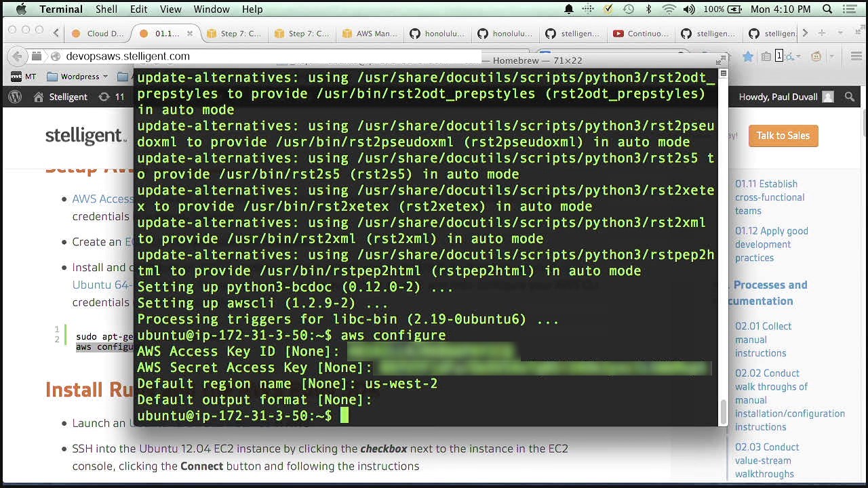Click the terminal cursor at the prompt
The height and width of the screenshot is (488, 868).
(x=344, y=415)
